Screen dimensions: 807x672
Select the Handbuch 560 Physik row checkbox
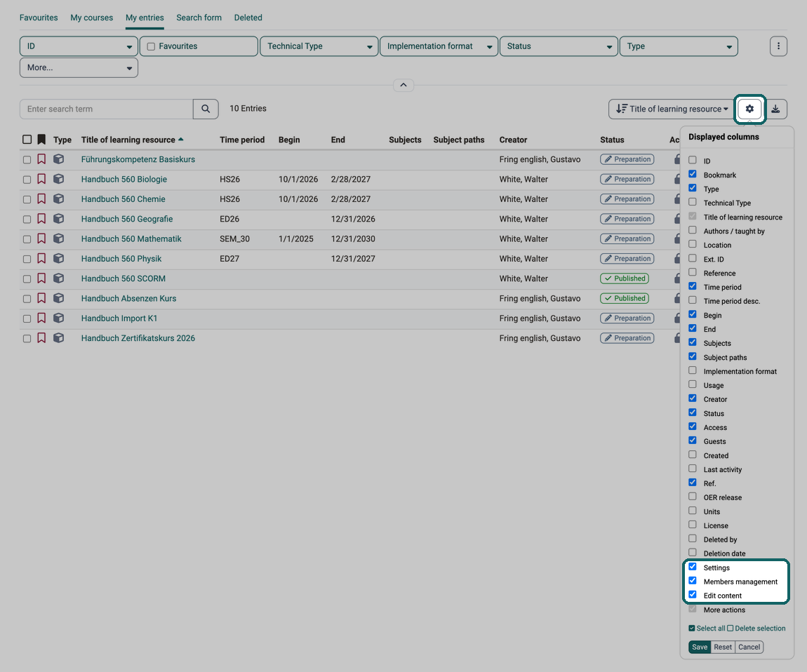(x=27, y=259)
